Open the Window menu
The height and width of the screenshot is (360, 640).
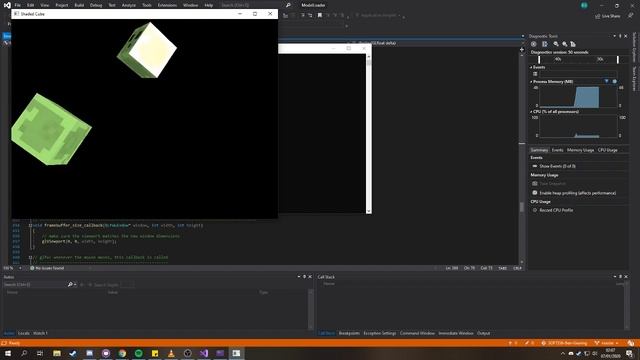[x=190, y=5]
